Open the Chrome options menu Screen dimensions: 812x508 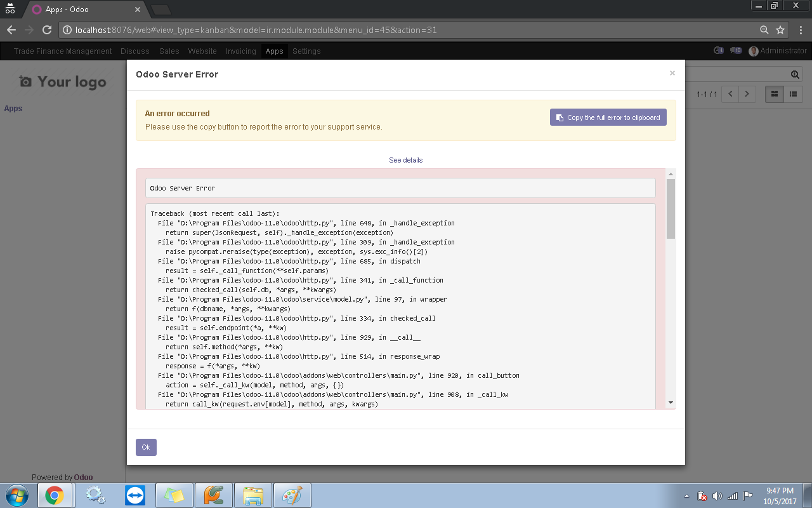pyautogui.click(x=801, y=29)
